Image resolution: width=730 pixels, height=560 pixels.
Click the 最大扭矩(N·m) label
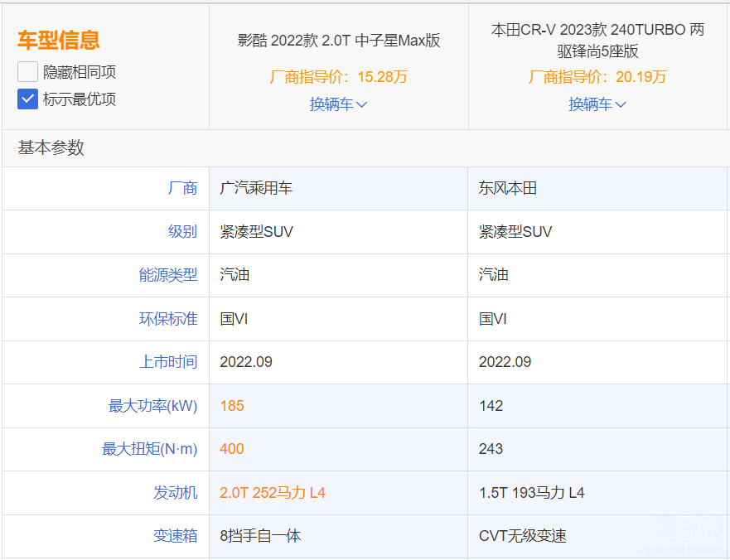click(x=150, y=449)
